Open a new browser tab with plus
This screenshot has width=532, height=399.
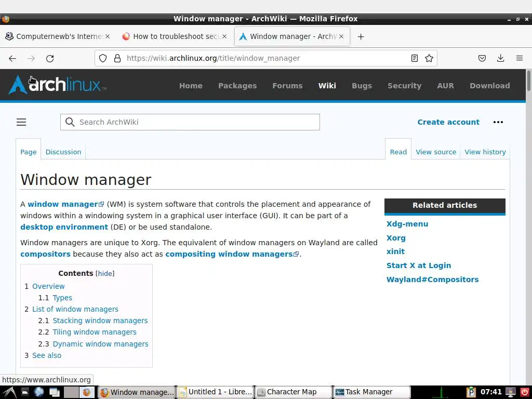(x=361, y=37)
